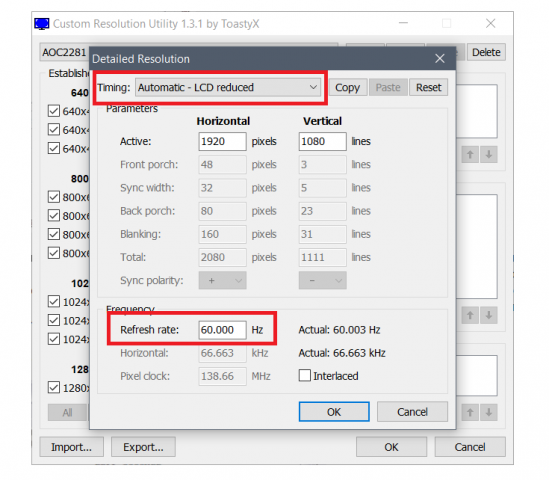
Task: Click the top list's move down arrow
Action: click(489, 154)
